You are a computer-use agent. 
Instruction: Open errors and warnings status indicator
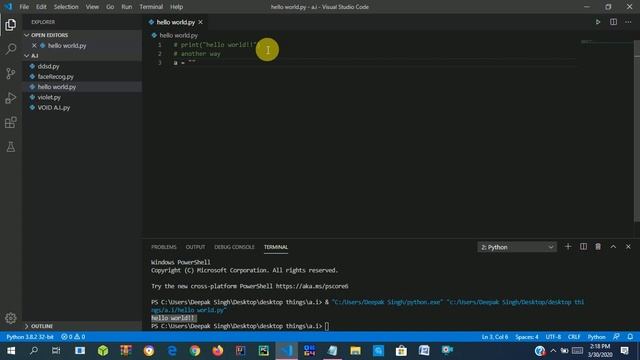[73, 337]
